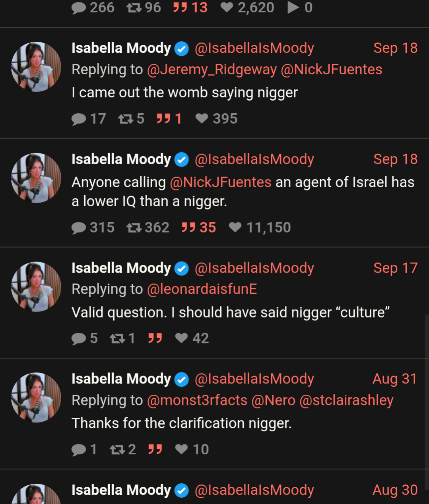Repost the post showing 362 reposts
The width and height of the screenshot is (429, 504).
click(134, 228)
